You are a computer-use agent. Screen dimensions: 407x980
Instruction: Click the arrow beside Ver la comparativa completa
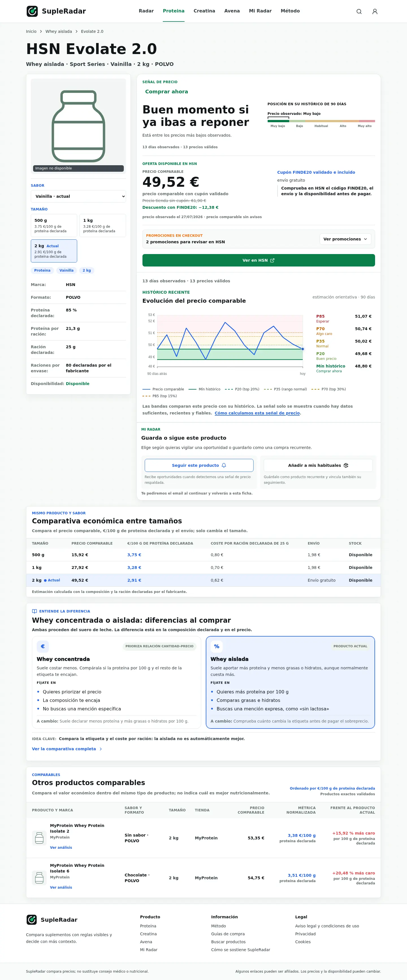click(x=101, y=749)
